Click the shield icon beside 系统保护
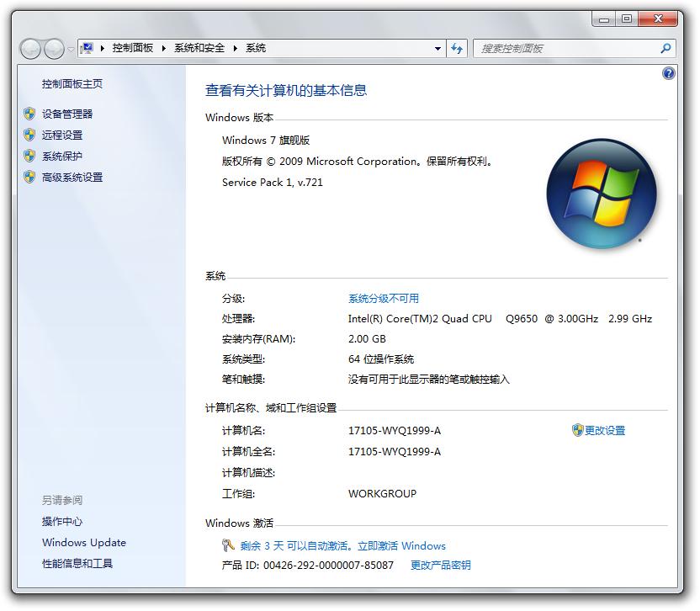 click(29, 156)
